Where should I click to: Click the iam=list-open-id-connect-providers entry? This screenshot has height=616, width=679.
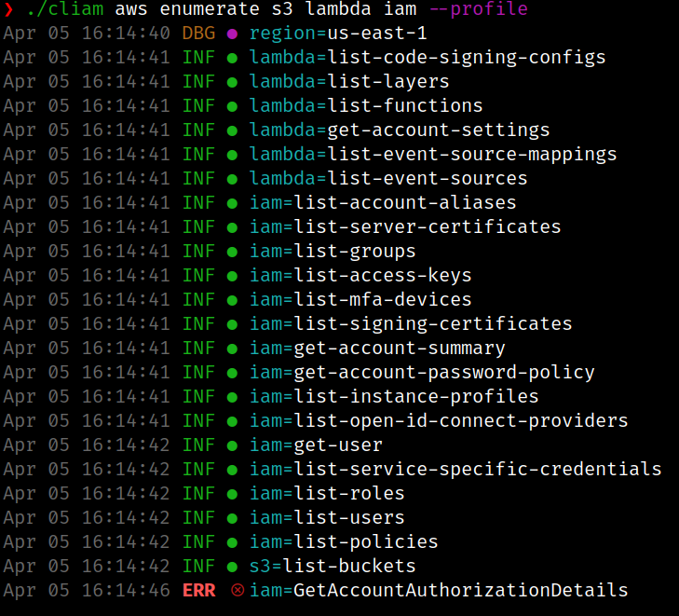[x=439, y=420]
